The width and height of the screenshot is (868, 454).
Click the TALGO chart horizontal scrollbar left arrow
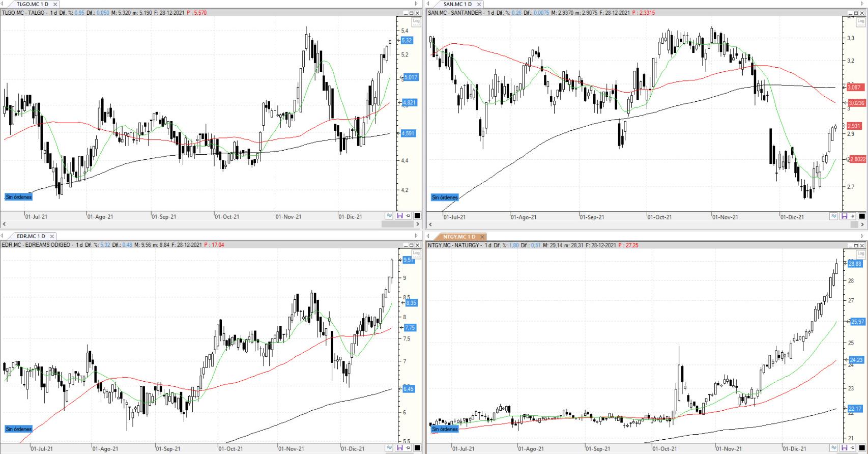[x=4, y=224]
